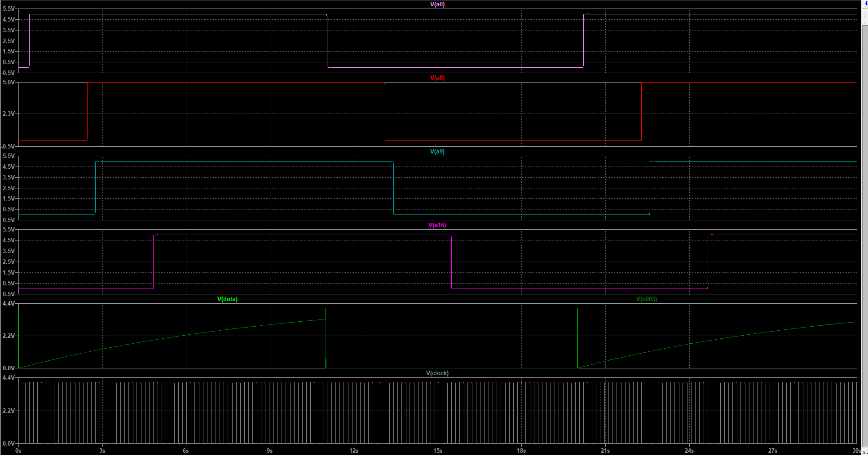Click the 24s time axis label

click(689, 451)
